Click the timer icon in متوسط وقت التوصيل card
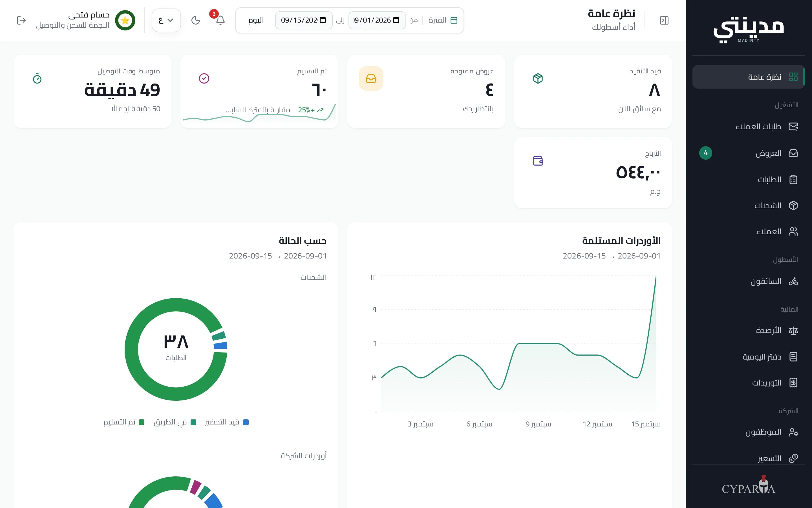Screen dimensions: 812x508 point(37,79)
